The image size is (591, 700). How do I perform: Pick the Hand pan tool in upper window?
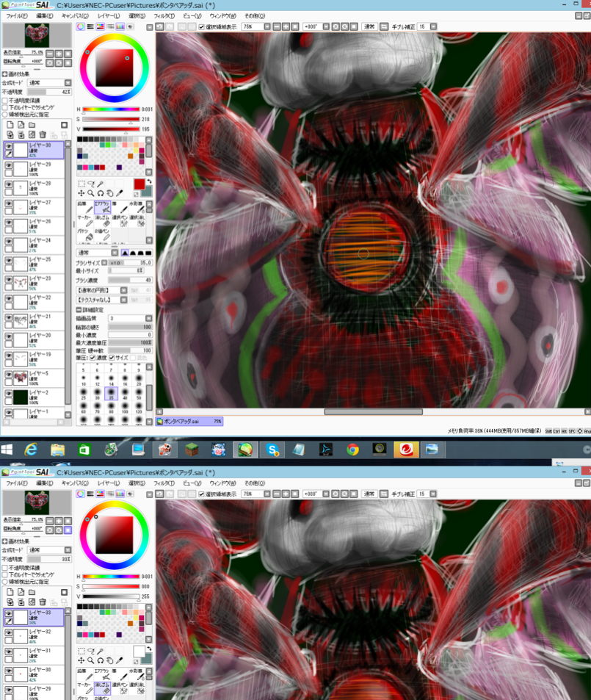click(x=110, y=193)
